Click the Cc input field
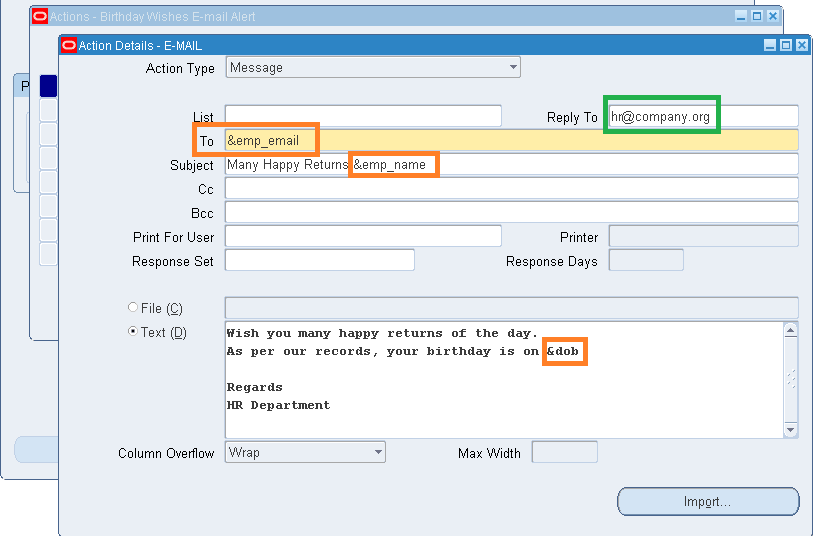The height and width of the screenshot is (536, 828). pos(512,189)
